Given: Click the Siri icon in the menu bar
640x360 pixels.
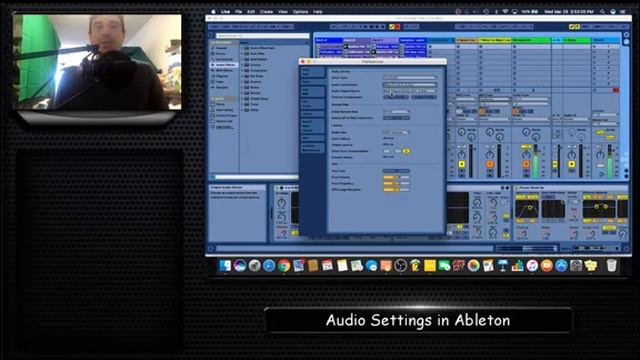Looking at the screenshot, I should coord(613,11).
